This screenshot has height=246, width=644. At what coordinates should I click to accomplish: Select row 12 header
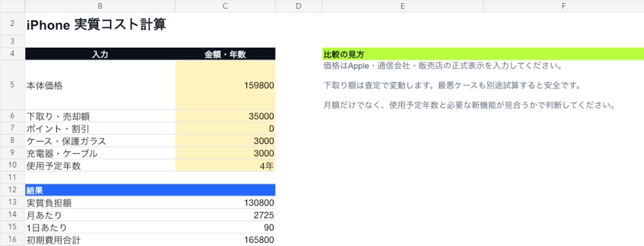coord(13,190)
